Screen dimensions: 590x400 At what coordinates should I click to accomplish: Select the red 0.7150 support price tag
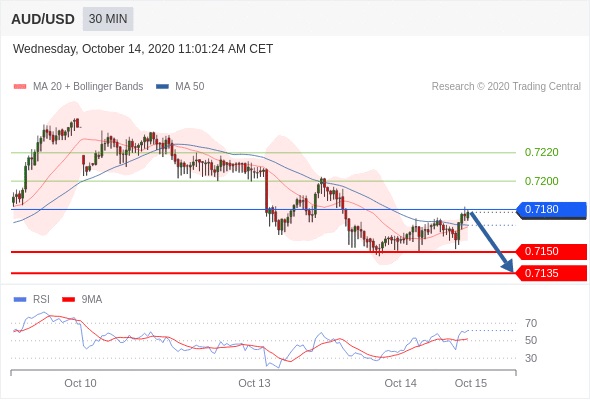click(551, 251)
